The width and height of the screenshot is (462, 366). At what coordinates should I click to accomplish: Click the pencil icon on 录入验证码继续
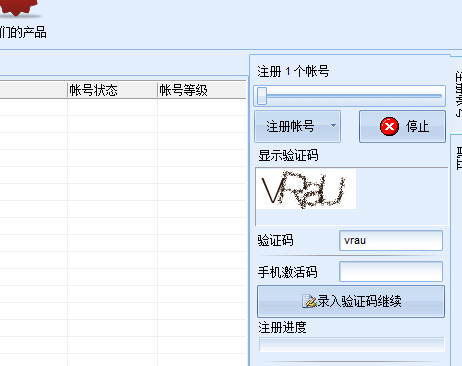click(x=309, y=301)
